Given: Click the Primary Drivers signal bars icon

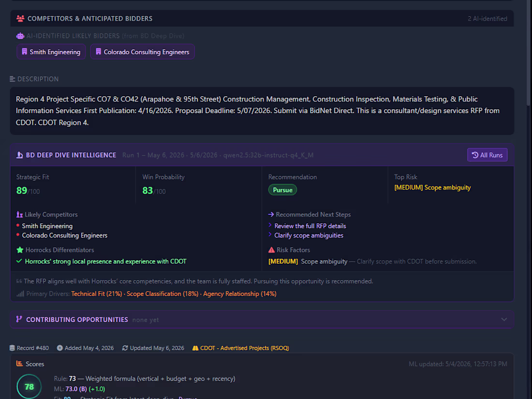Looking at the screenshot, I should 20,294.
